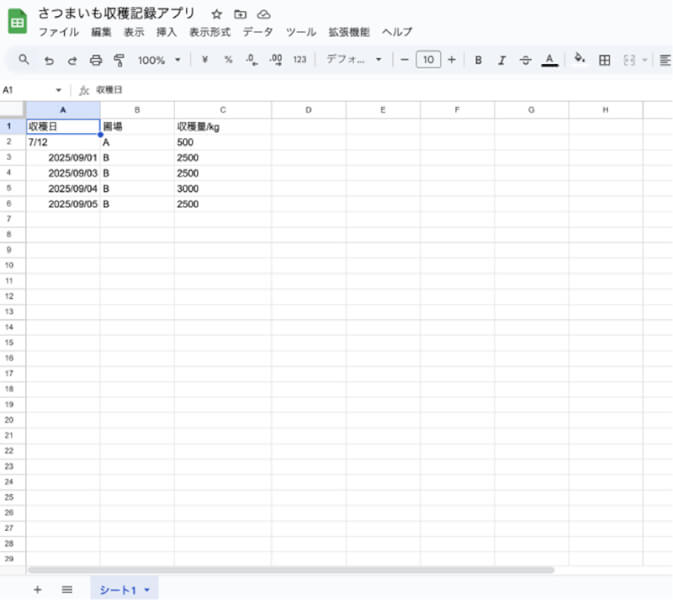
Task: Open the シート1 tab dropdown arrow
Action: pos(149,591)
